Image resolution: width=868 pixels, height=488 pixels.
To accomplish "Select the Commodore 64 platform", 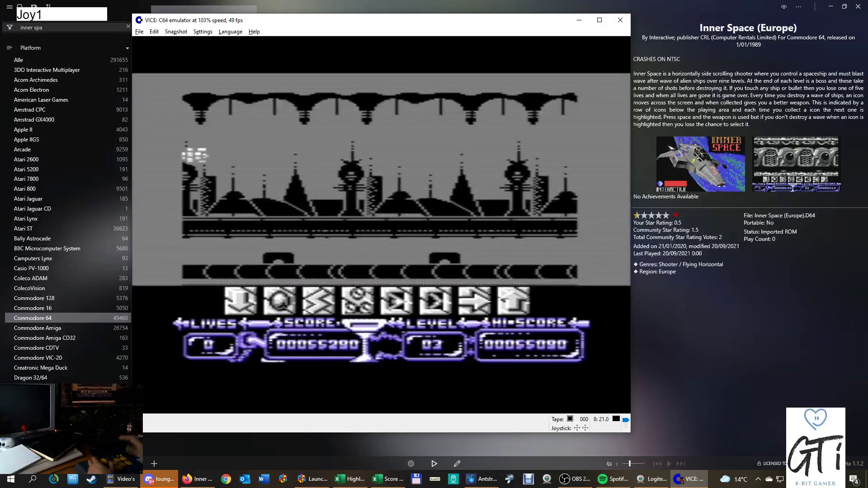I will click(x=68, y=318).
